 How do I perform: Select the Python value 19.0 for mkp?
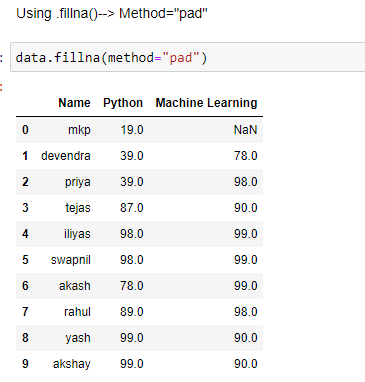coord(132,130)
